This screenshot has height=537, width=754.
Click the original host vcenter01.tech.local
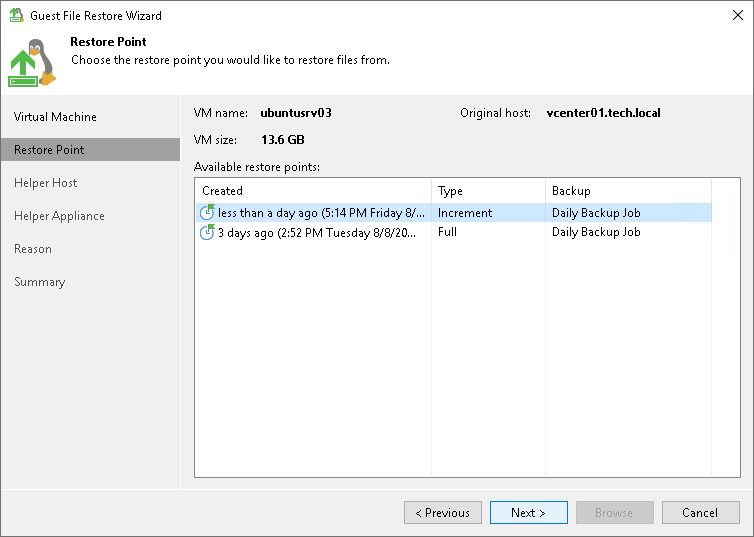point(603,113)
